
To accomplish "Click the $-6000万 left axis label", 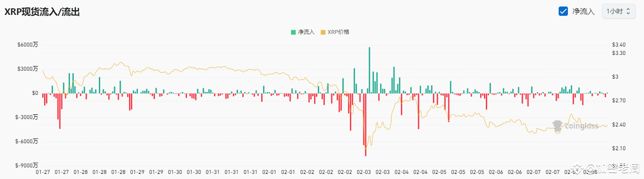I will [27, 141].
